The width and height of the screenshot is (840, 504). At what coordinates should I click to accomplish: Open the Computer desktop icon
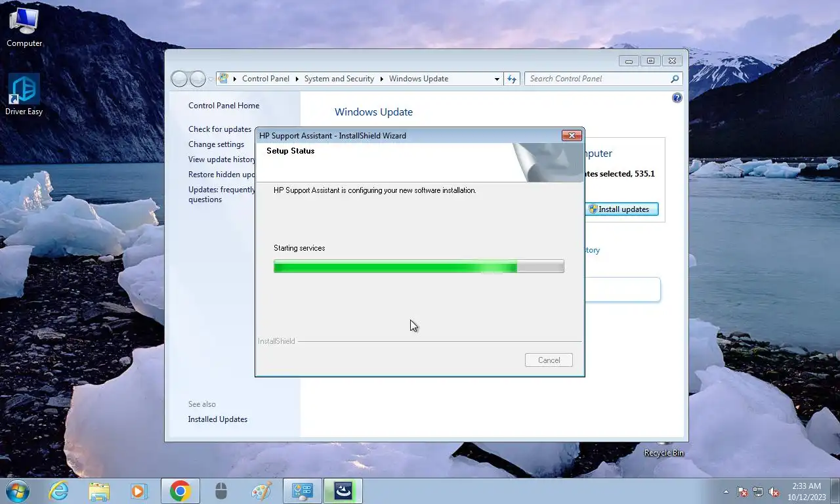coord(24,28)
